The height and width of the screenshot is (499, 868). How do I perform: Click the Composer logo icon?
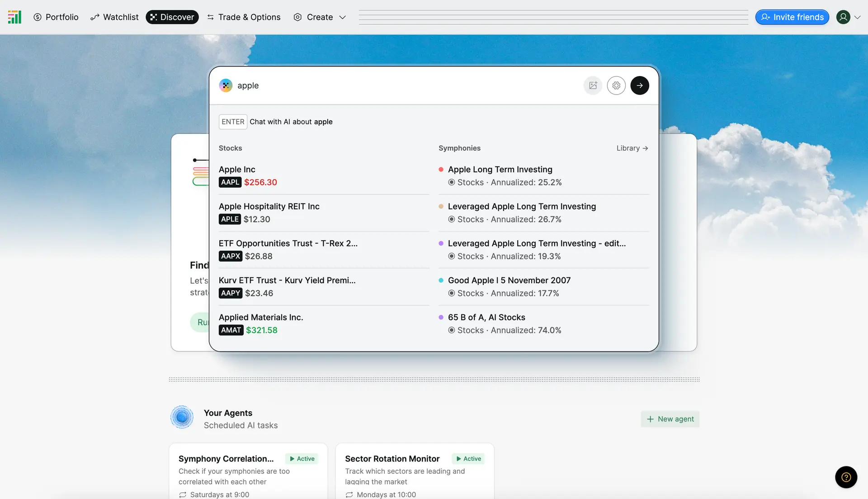coord(14,17)
